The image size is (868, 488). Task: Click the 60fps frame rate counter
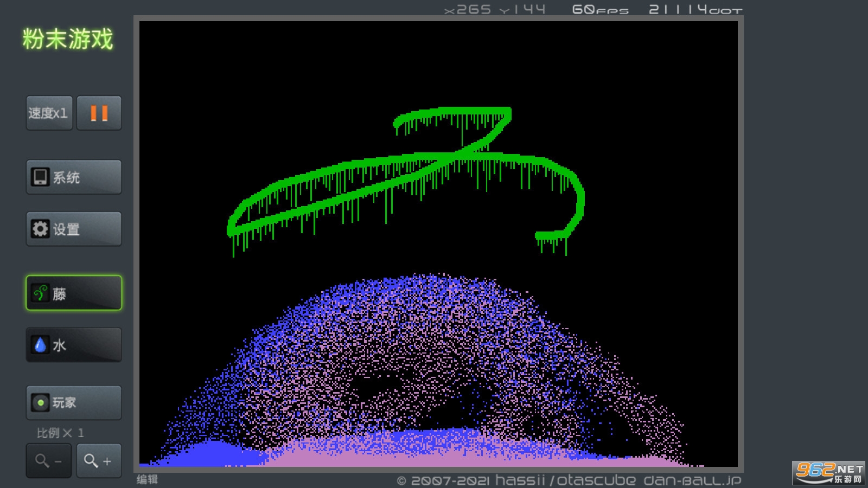click(x=600, y=10)
